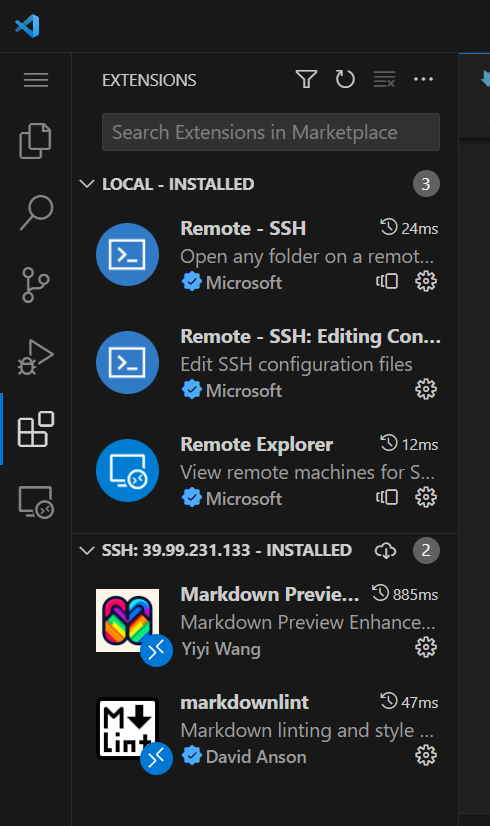Open the hamburger application menu

tap(36, 80)
